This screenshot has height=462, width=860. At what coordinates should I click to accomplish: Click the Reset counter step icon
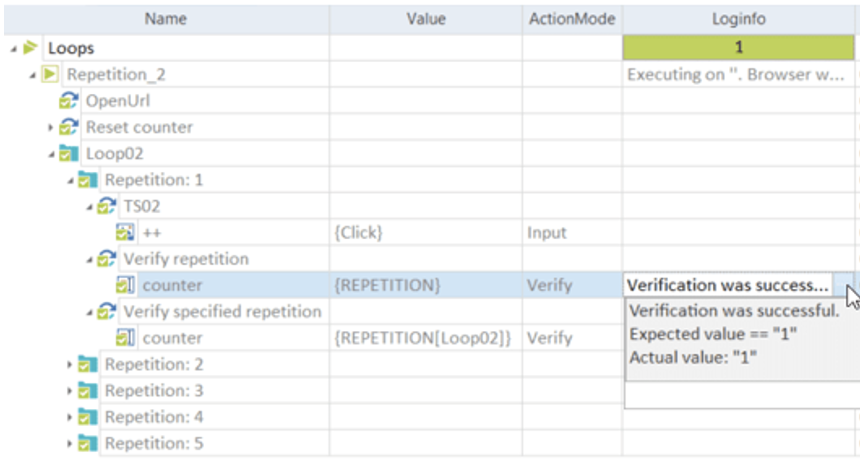click(68, 127)
